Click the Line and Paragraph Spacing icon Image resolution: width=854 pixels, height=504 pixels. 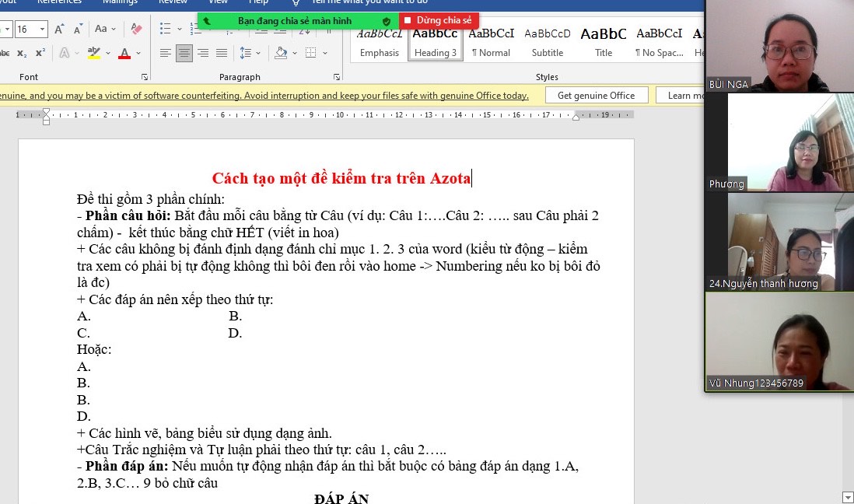tap(245, 53)
